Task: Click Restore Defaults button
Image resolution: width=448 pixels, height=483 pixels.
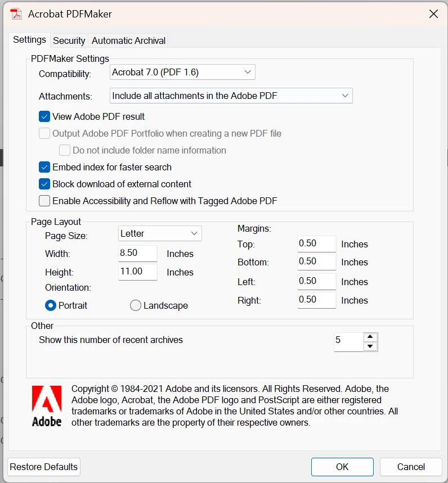Action: coord(44,467)
